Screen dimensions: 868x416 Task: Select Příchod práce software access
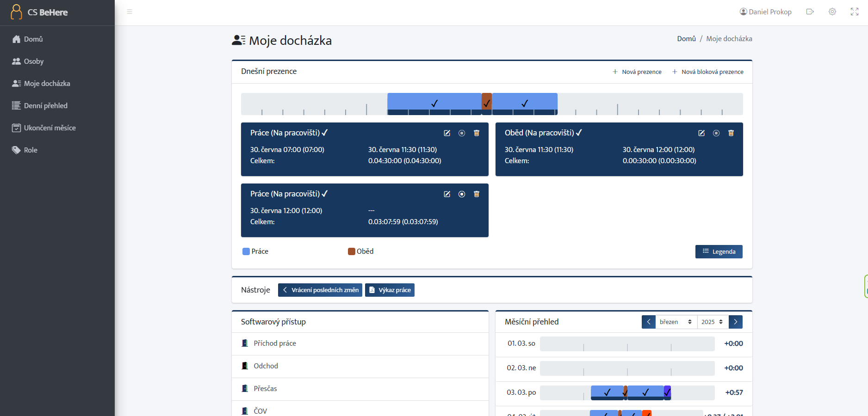[x=360, y=343]
